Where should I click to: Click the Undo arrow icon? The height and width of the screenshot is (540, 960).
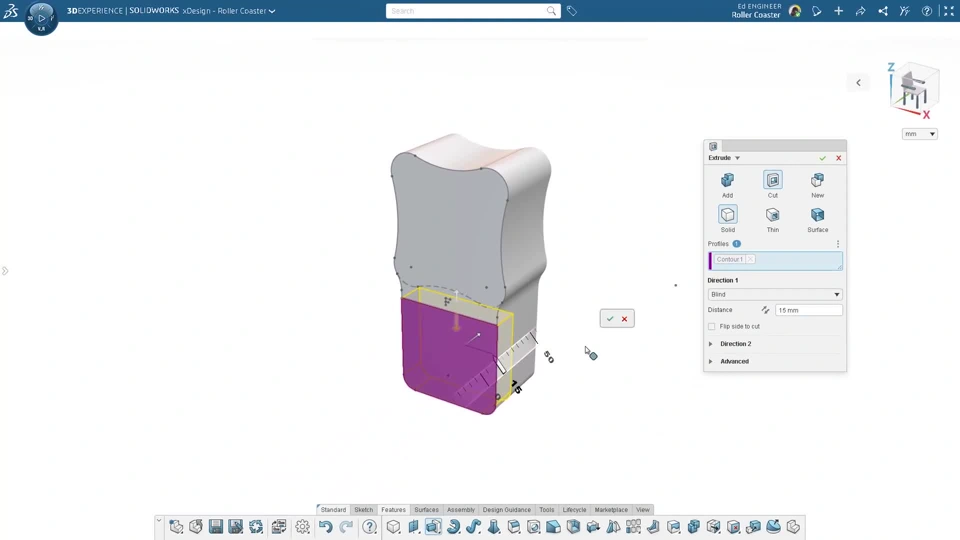pos(326,527)
